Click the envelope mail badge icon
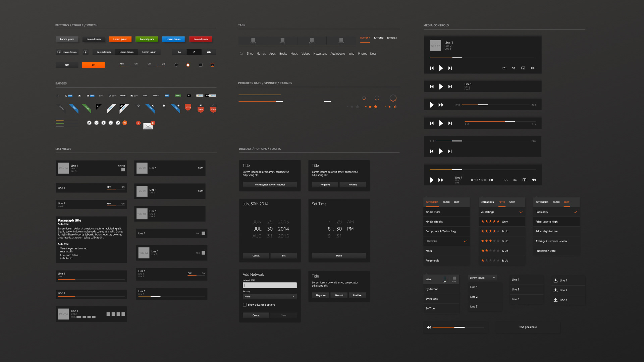Screen dimensions: 644x362 (148, 126)
